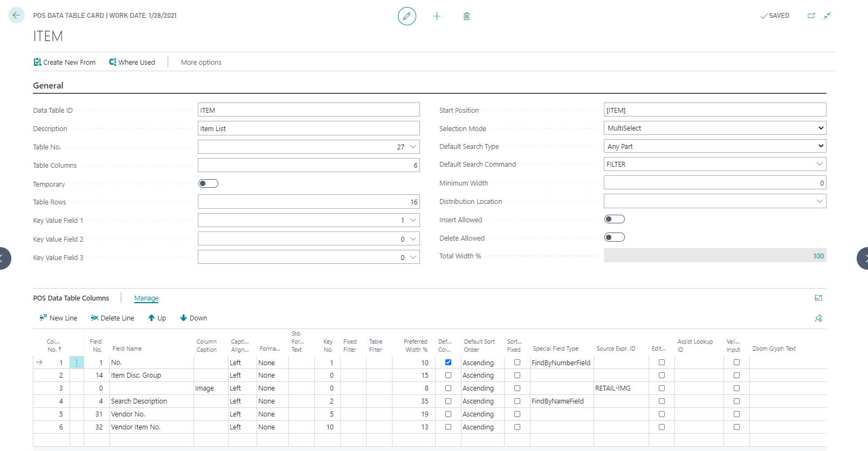868x451 pixels.
Task: Click the pencil edit icon
Action: click(x=407, y=16)
